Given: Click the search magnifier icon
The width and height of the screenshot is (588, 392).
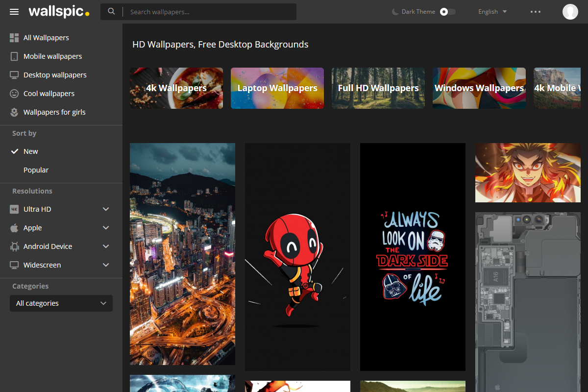Looking at the screenshot, I should point(112,12).
